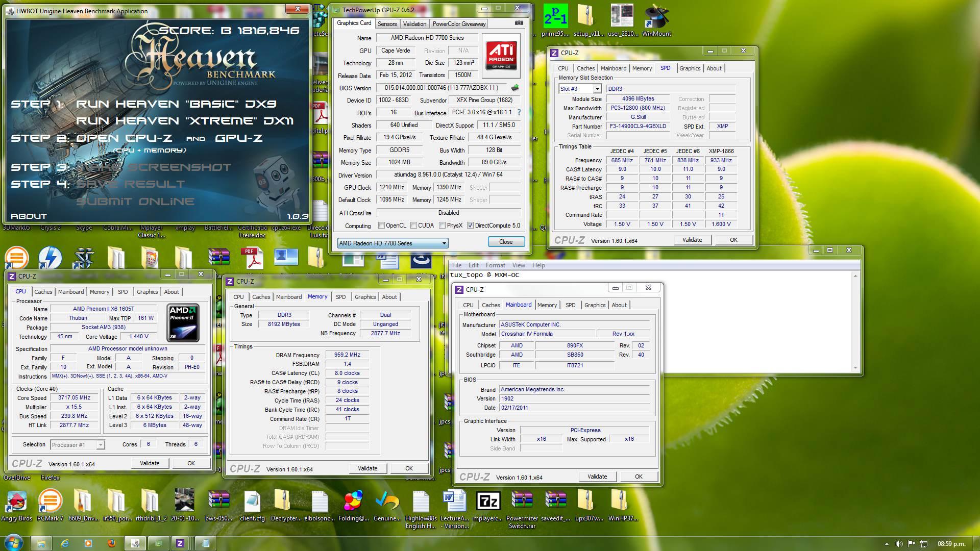The height and width of the screenshot is (551, 980).
Task: Open the File menu in Notepad
Action: [456, 265]
